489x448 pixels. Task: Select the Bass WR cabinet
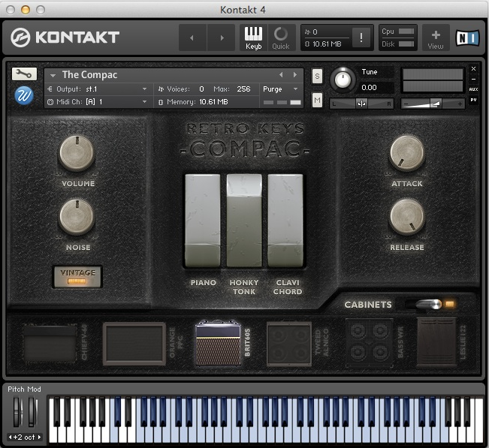(370, 343)
